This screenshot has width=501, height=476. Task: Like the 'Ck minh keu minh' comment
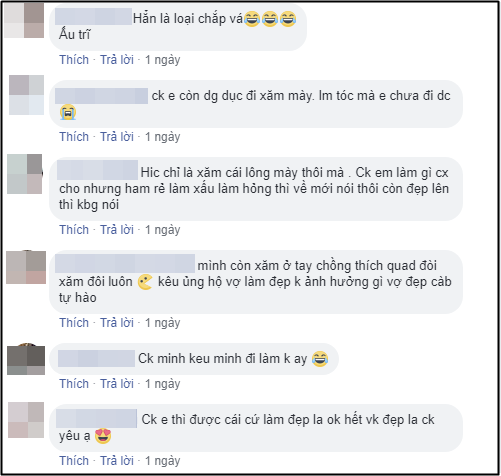pos(74,384)
